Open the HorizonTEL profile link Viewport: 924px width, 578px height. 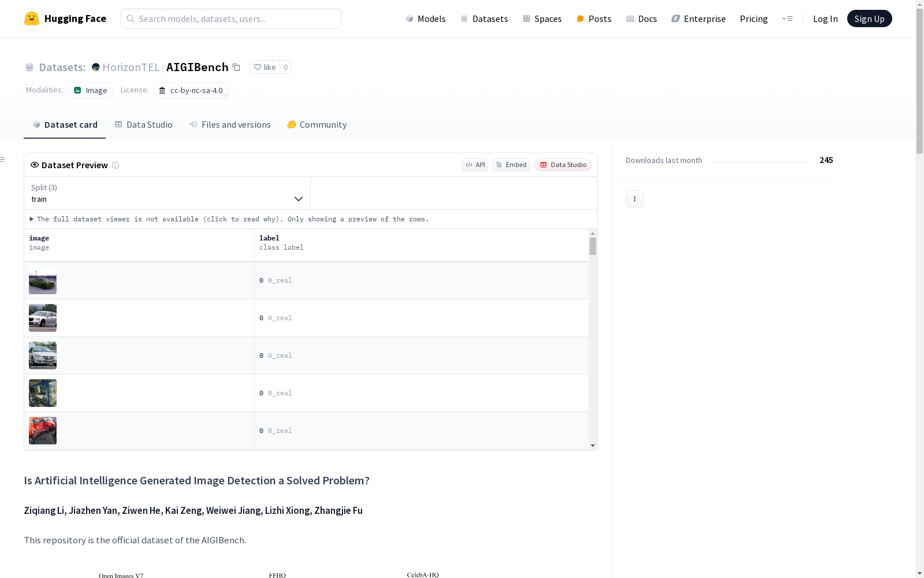click(131, 67)
